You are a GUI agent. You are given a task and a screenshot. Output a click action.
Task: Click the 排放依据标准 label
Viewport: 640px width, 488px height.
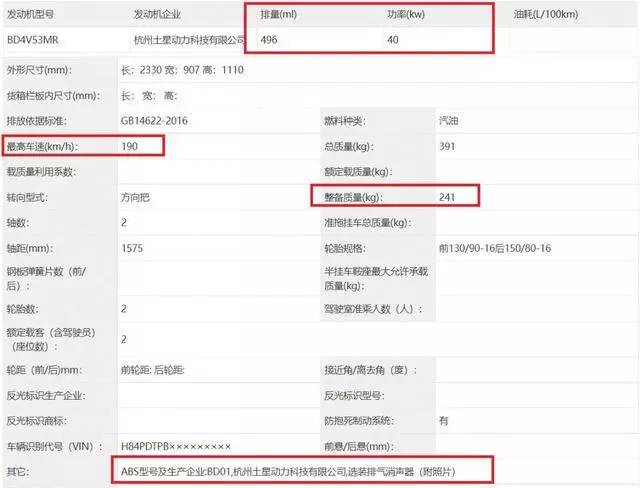pyautogui.click(x=36, y=121)
